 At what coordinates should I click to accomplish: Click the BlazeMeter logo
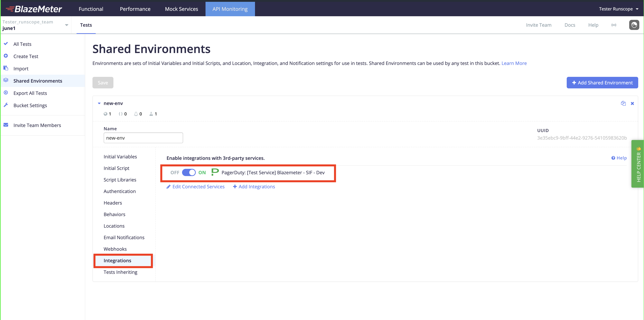(34, 9)
